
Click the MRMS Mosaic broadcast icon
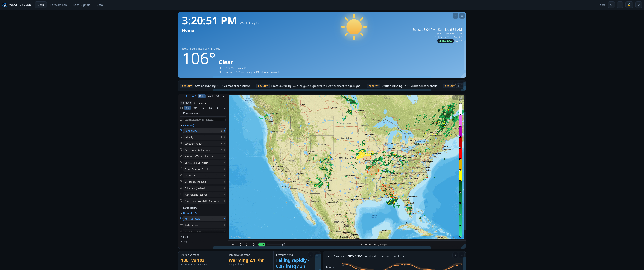(x=181, y=218)
